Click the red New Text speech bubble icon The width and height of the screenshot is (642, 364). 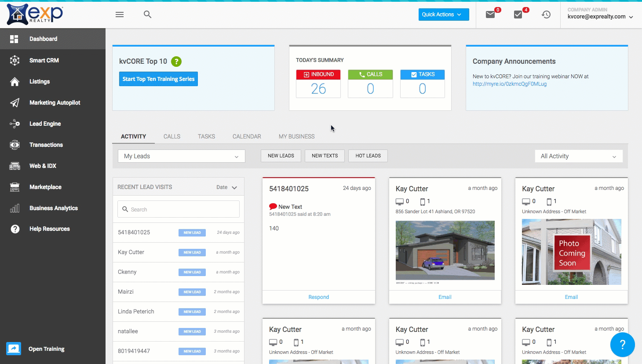tap(273, 207)
